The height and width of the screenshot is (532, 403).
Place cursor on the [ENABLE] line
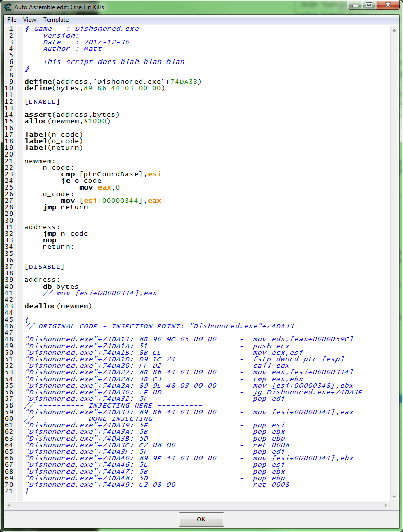click(x=42, y=102)
